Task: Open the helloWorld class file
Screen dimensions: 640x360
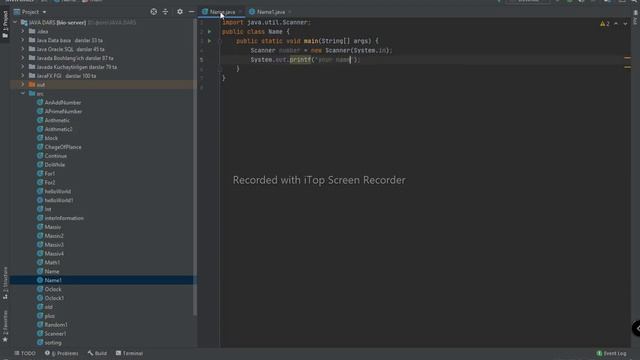Action: point(58,191)
